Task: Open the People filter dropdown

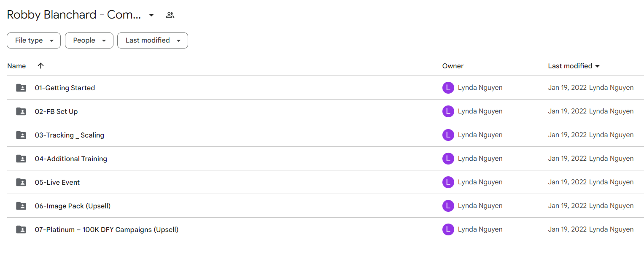Action: tap(89, 40)
